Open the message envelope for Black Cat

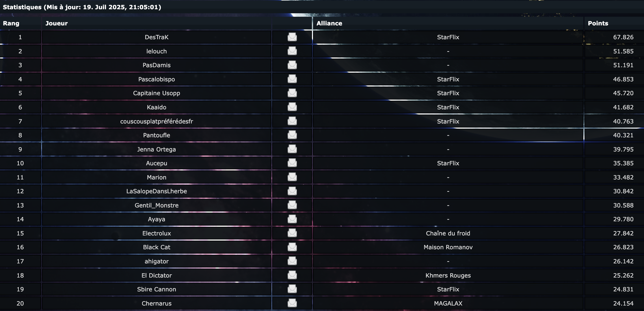coord(292,247)
